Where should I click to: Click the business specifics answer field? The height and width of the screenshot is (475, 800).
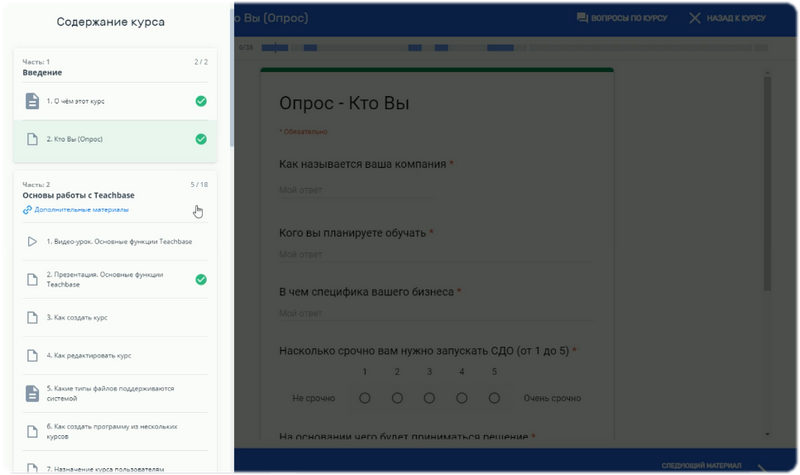point(436,313)
